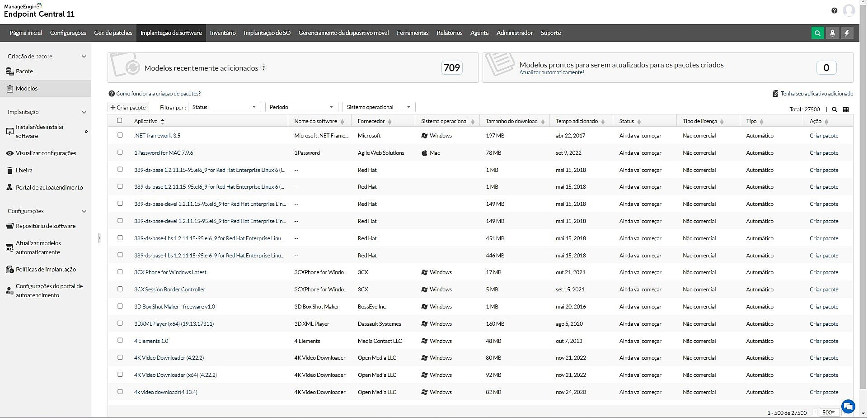Open the help question mark icon
The image size is (868, 418).
[x=834, y=10]
